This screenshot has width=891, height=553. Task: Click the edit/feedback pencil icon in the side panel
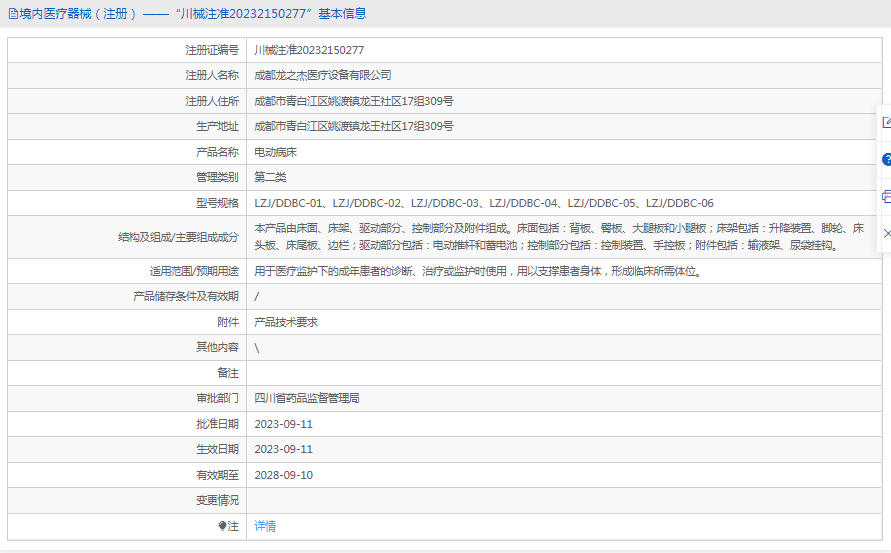886,122
